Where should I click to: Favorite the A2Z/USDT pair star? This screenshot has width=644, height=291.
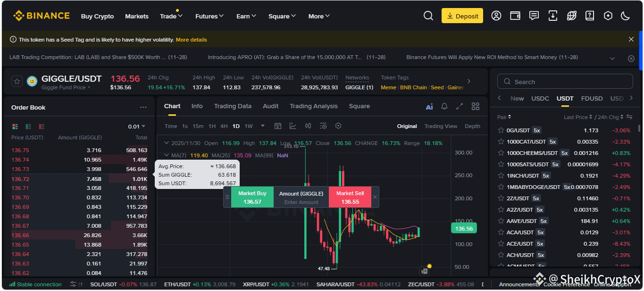(x=501, y=209)
